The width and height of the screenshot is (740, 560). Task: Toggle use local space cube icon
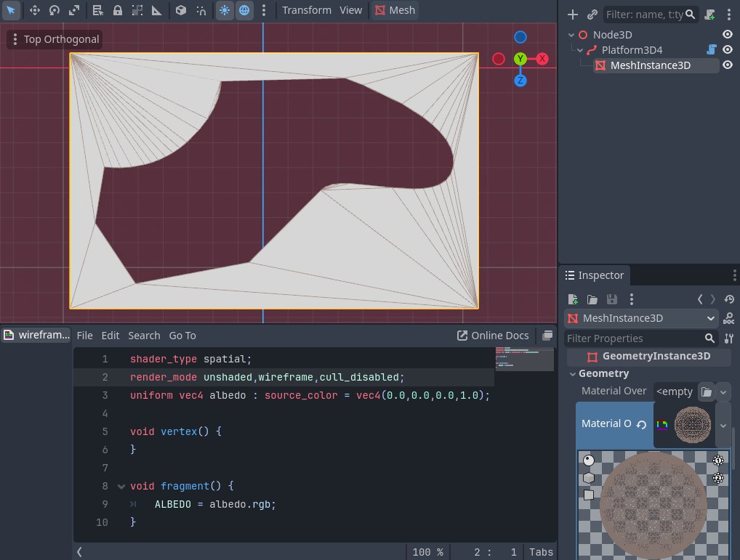coord(181,10)
